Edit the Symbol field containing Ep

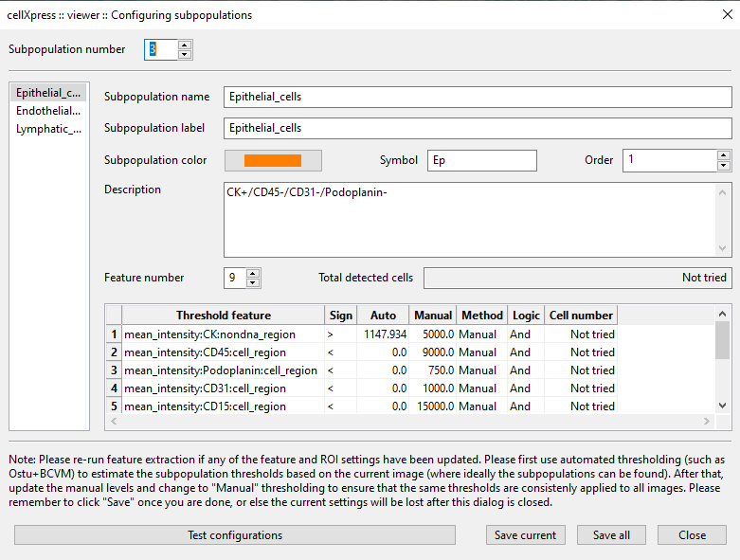pos(482,160)
